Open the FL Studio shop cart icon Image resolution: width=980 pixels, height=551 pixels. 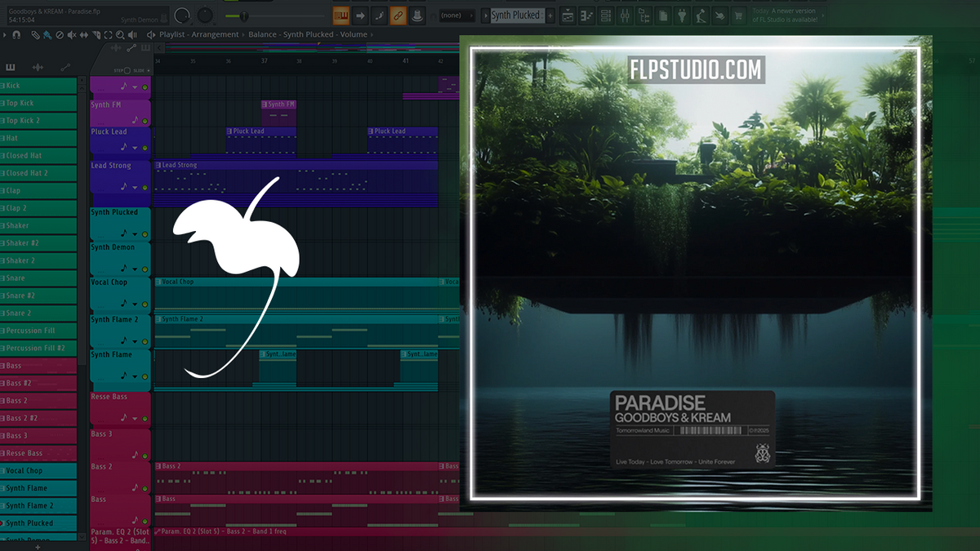738,15
